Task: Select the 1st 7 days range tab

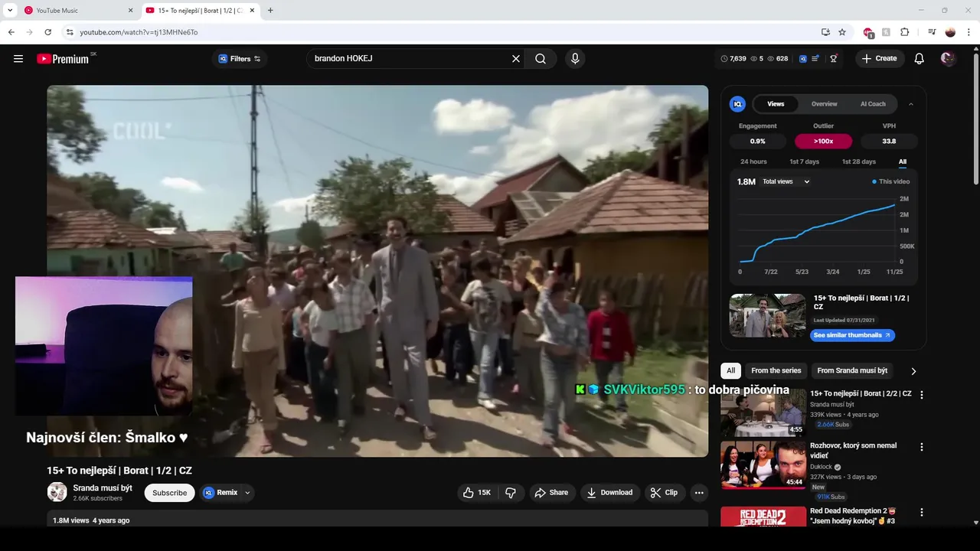Action: [x=805, y=161]
